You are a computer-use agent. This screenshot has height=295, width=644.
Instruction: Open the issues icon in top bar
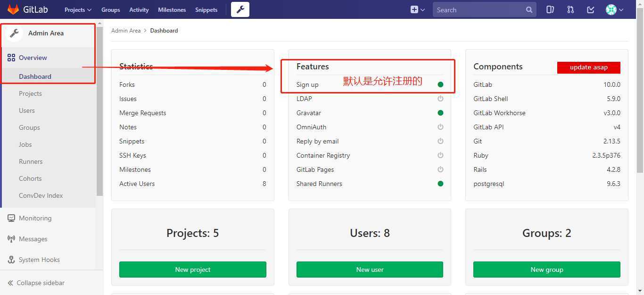click(550, 9)
